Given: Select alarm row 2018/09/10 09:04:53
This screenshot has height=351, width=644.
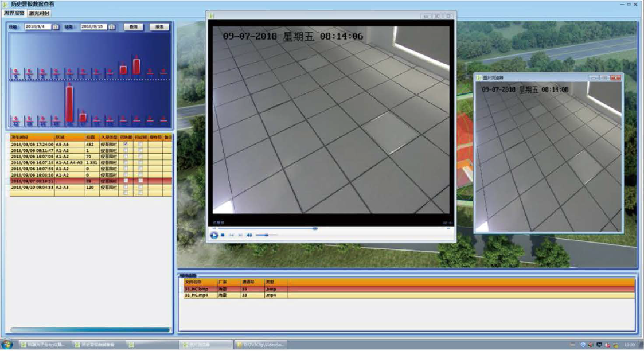Looking at the screenshot, I should point(91,187).
